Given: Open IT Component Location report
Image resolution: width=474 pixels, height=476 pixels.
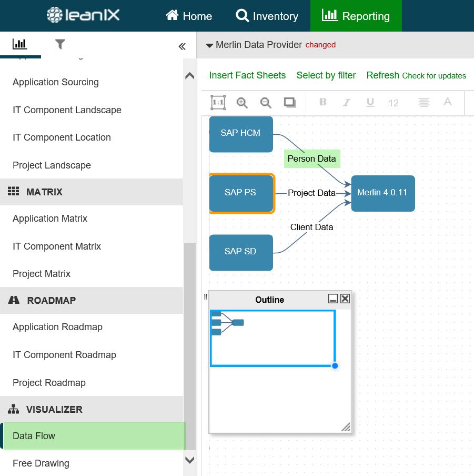Looking at the screenshot, I should click(62, 137).
